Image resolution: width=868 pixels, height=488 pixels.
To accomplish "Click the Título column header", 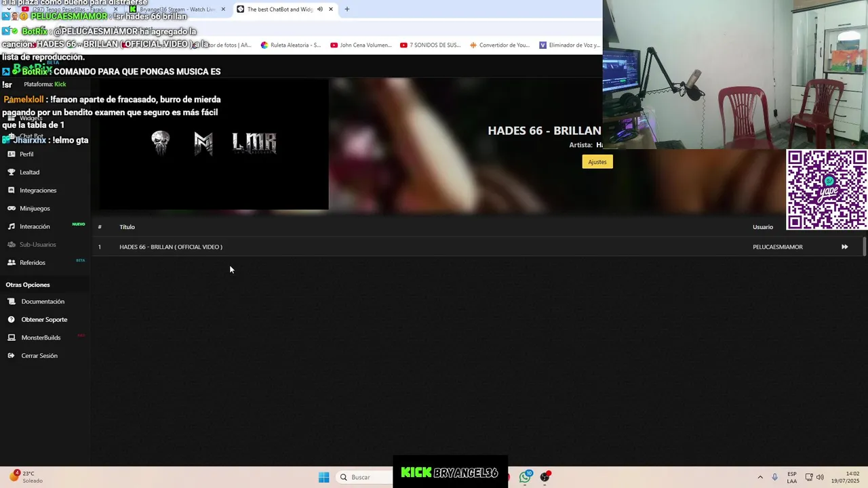I will (127, 227).
